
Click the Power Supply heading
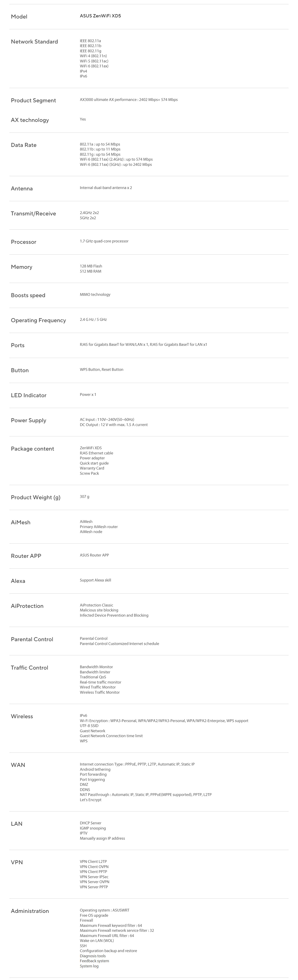tap(29, 420)
